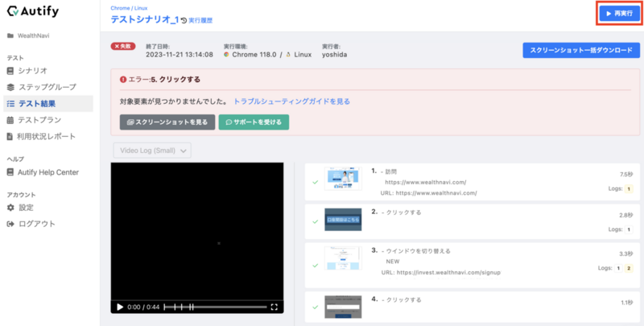Click the 7.5秒 duration of step 1
The image size is (644, 326).
626,175
